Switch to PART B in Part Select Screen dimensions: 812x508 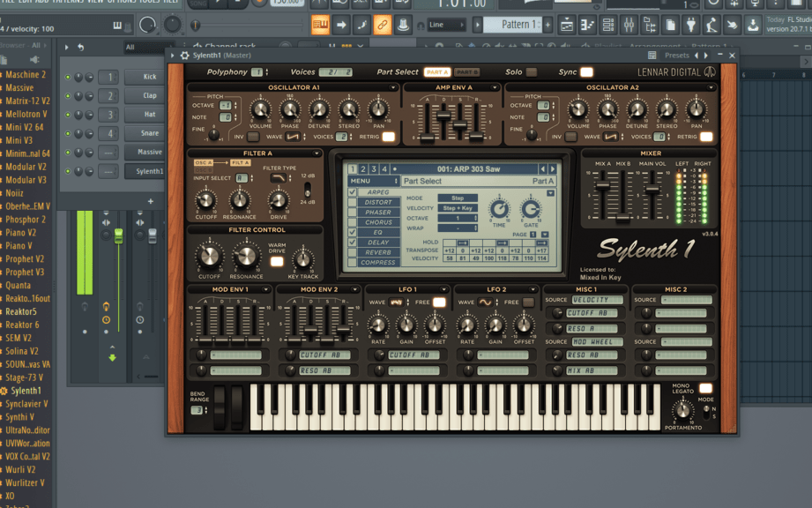pos(467,72)
